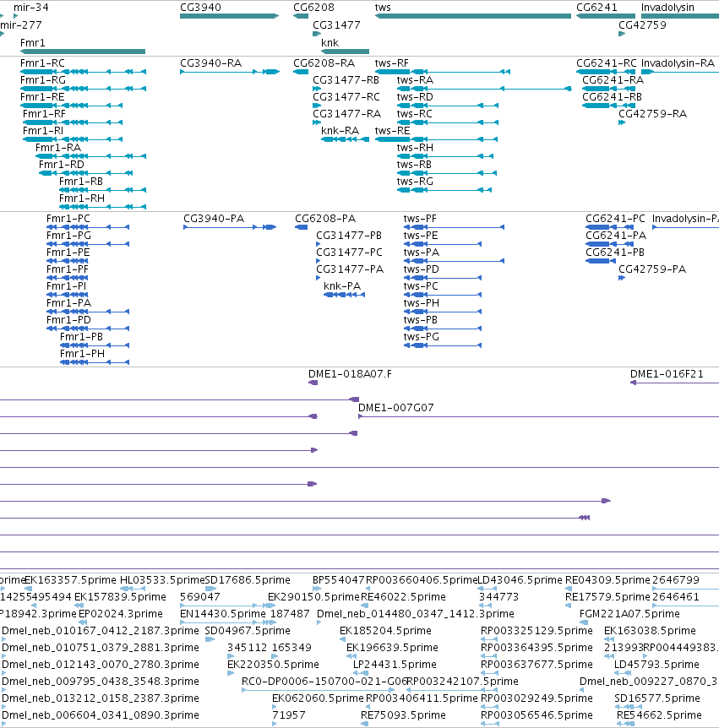Select transcript CG6241-RC
719x728 pixels.
coord(606,72)
